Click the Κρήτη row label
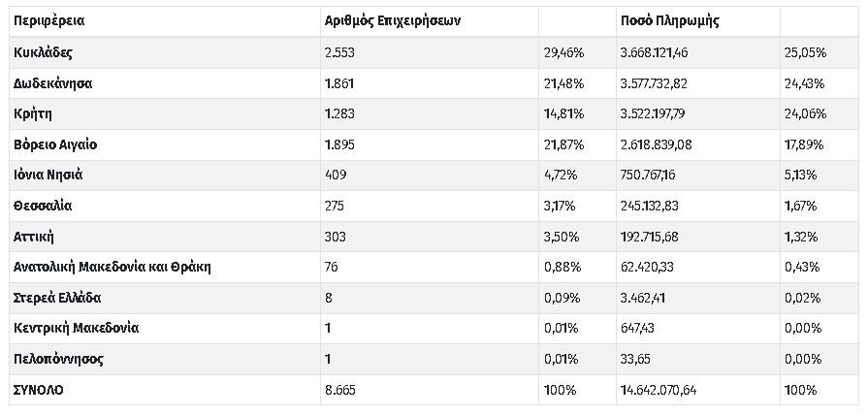 pos(33,113)
